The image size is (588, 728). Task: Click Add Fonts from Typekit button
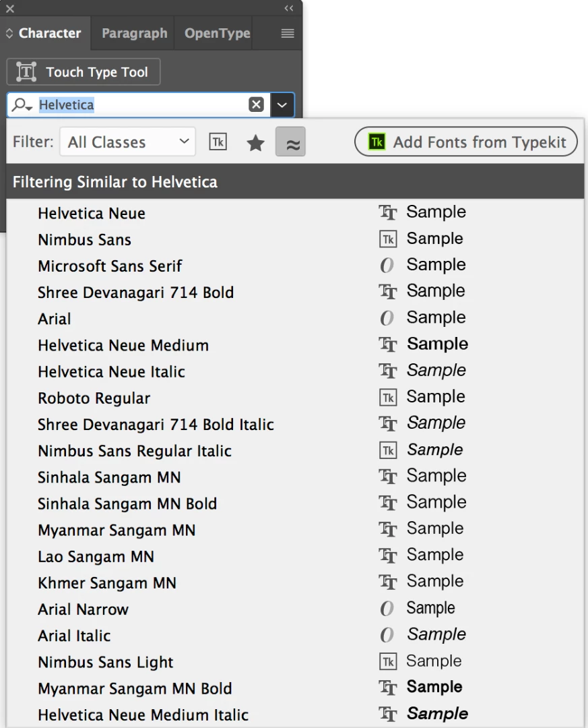coord(466,142)
